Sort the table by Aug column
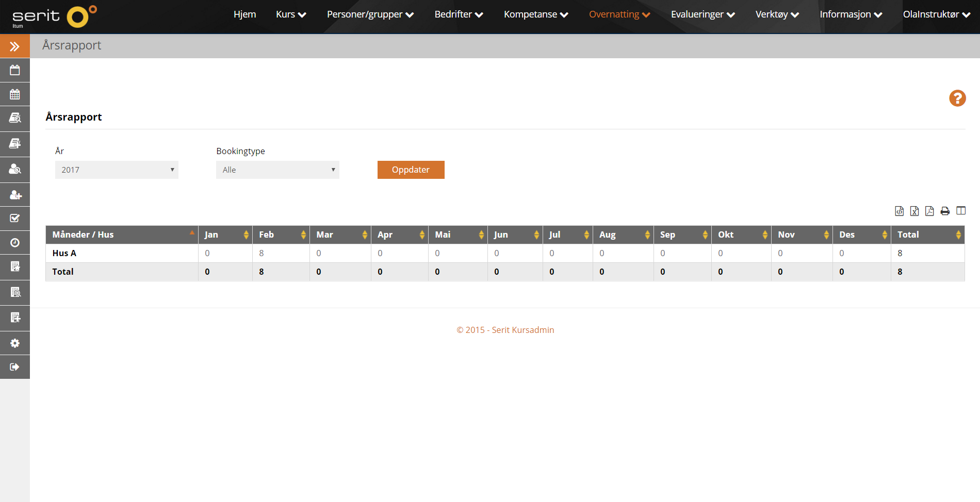 [x=623, y=235]
